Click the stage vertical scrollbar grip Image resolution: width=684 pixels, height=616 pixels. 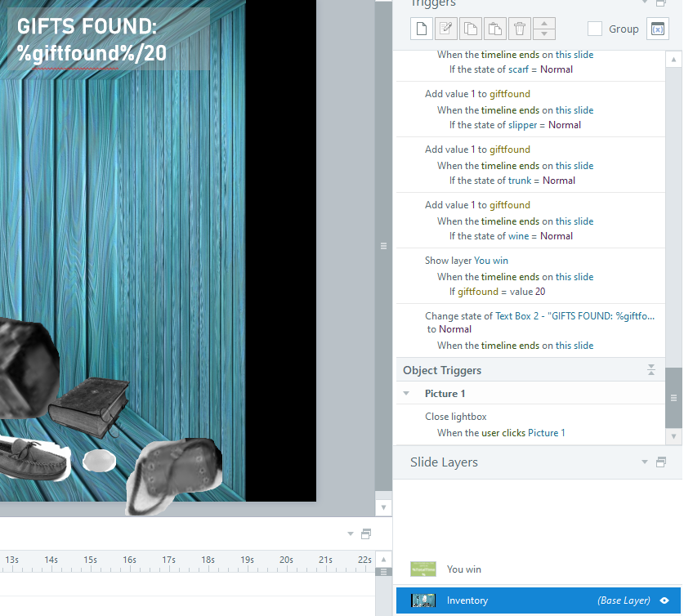click(383, 246)
